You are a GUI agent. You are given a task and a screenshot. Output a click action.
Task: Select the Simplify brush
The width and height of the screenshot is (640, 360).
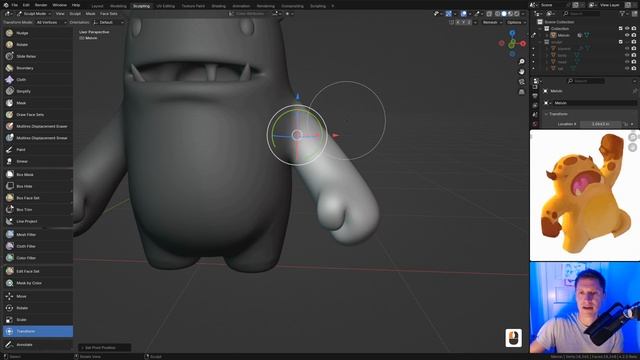click(x=38, y=91)
